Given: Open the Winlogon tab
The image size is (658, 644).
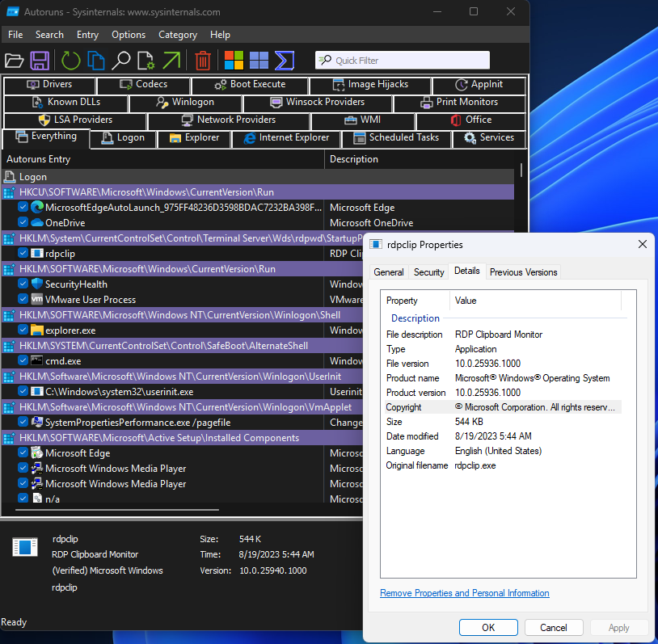Looking at the screenshot, I should tap(185, 103).
